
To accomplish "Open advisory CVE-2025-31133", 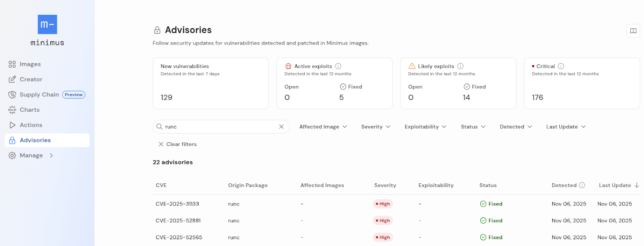I will [x=178, y=204].
